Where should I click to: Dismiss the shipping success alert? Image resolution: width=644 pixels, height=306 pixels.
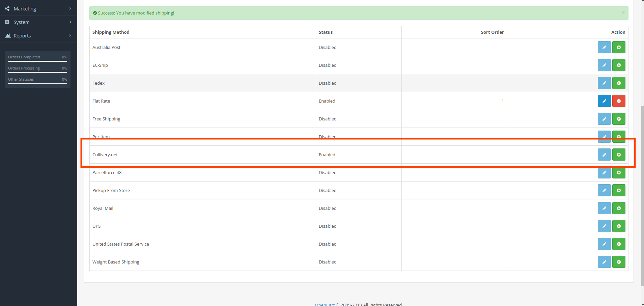623,12
